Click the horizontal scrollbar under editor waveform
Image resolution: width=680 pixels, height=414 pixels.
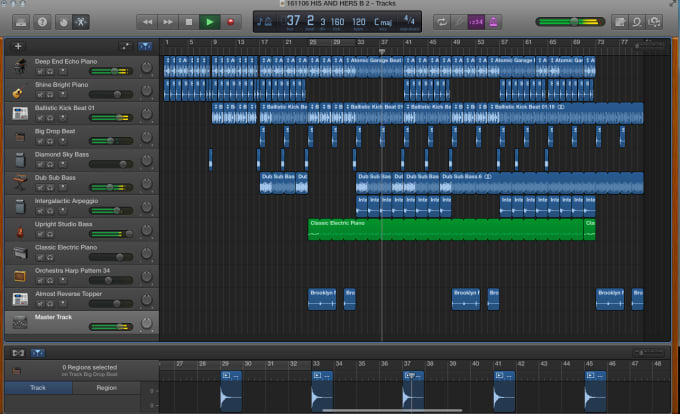(392, 410)
